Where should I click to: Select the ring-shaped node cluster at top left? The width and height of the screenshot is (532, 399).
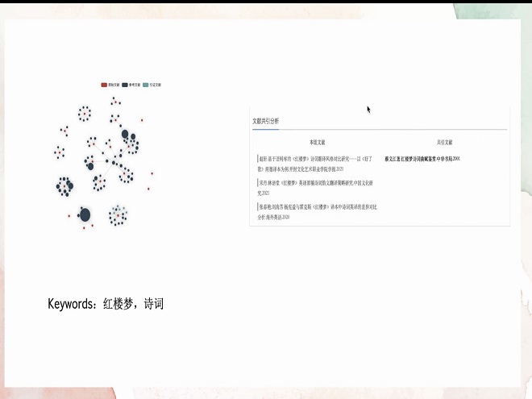pos(84,114)
